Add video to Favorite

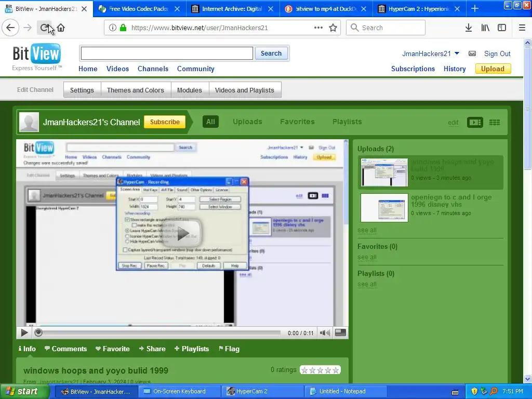(x=112, y=349)
